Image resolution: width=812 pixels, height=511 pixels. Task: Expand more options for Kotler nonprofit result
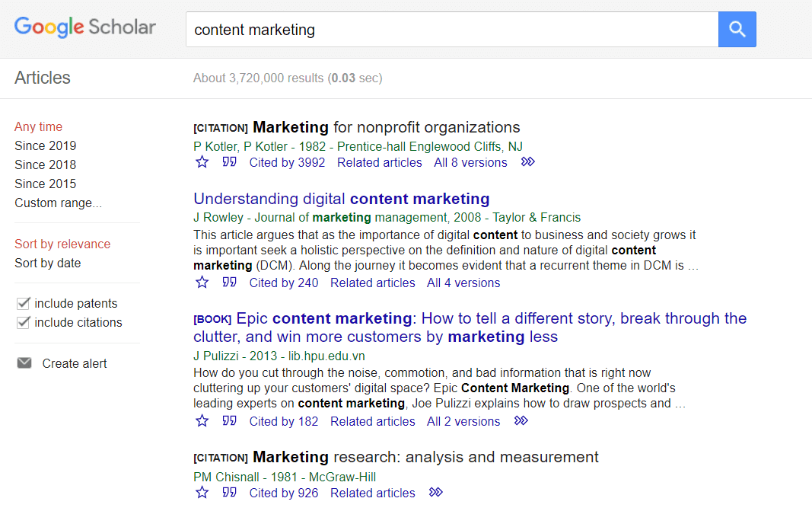click(x=527, y=161)
